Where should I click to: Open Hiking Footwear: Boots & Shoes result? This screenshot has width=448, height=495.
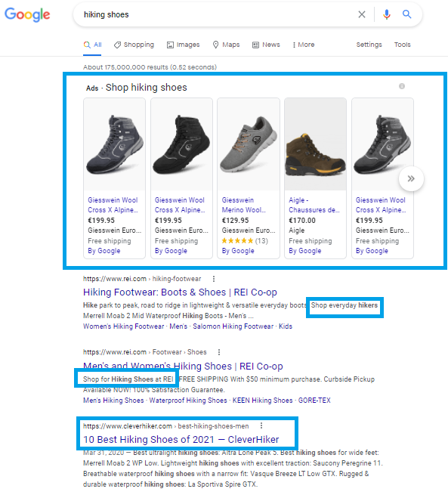180,292
